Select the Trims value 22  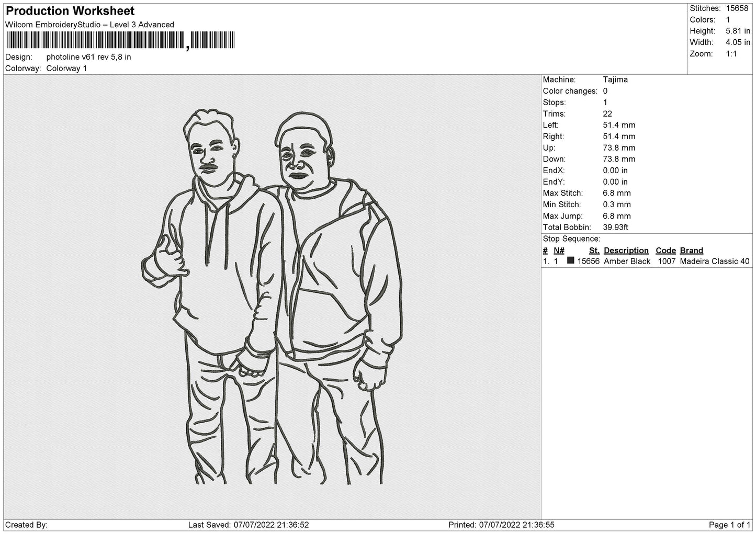tap(607, 113)
